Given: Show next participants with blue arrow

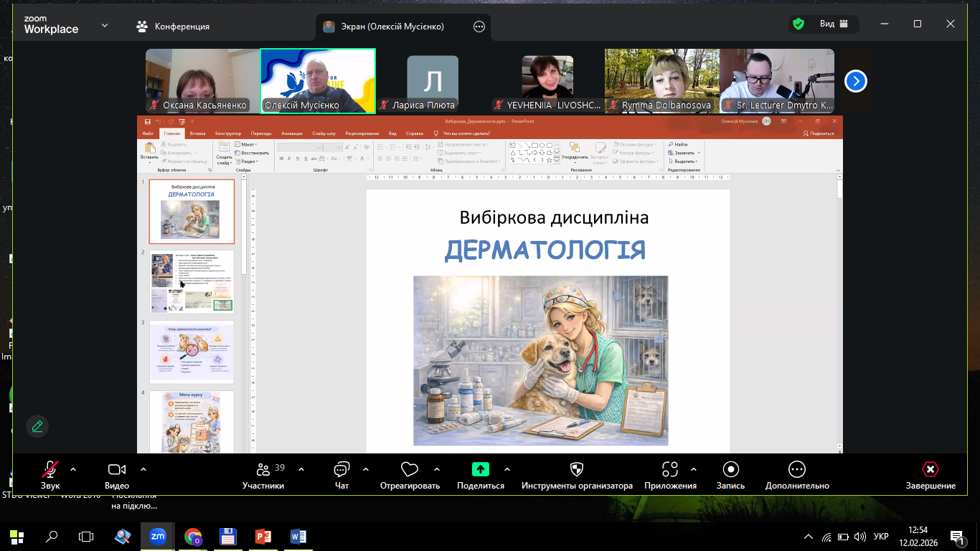Looking at the screenshot, I should (x=855, y=81).
